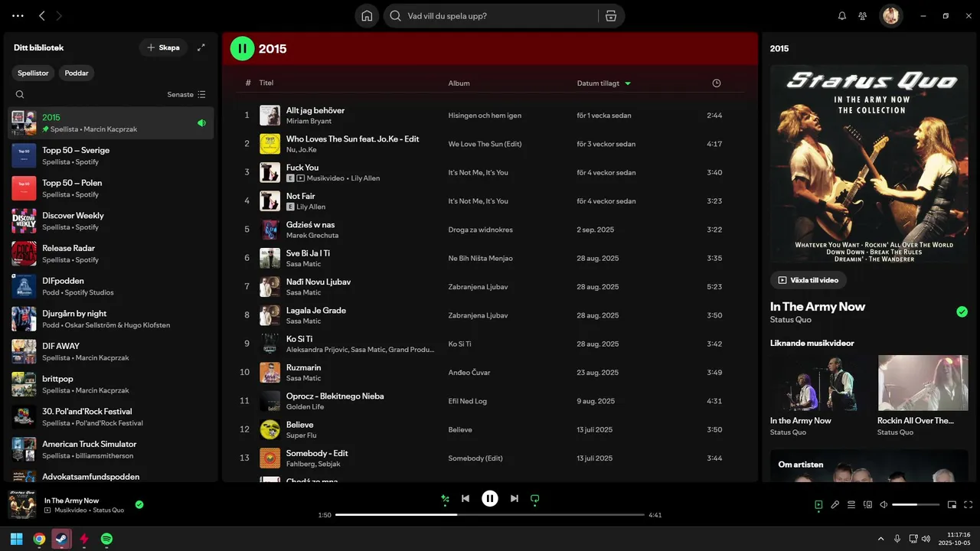Open the Discover Weekly playlist

(x=111, y=221)
